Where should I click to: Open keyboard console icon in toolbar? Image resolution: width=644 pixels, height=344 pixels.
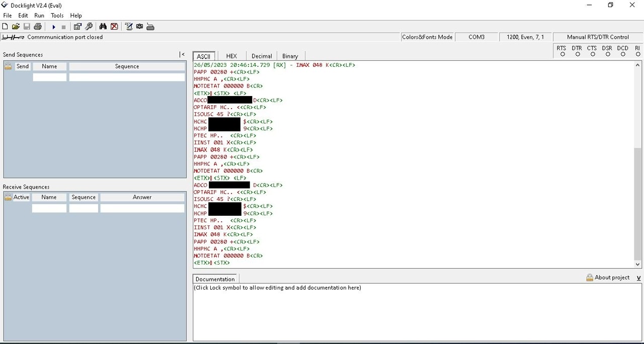[150, 27]
